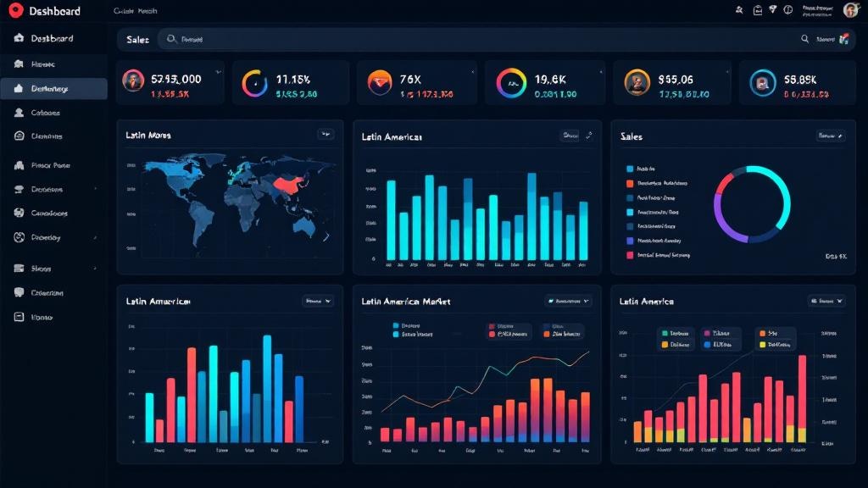Click the expand arrows icon on the cyan bar chart

click(590, 136)
